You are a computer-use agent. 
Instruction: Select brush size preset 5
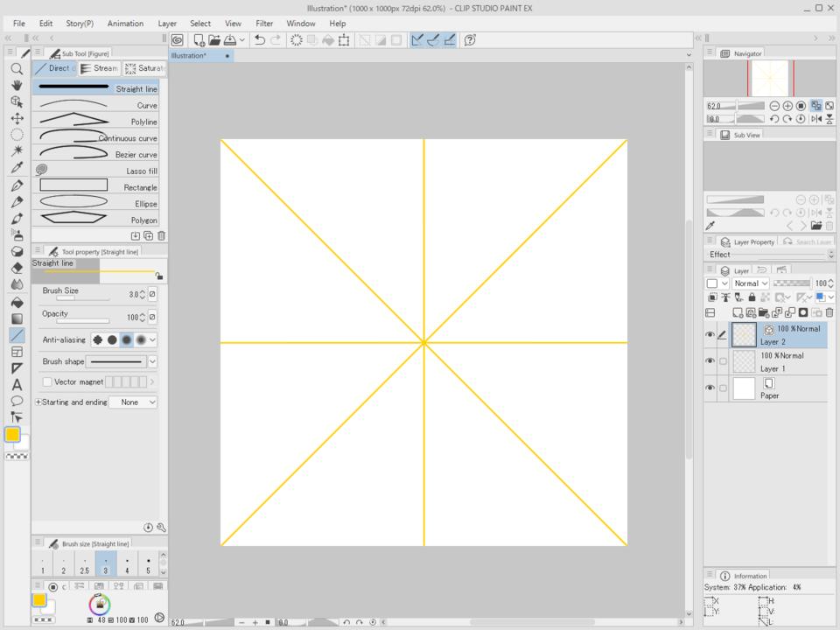148,564
